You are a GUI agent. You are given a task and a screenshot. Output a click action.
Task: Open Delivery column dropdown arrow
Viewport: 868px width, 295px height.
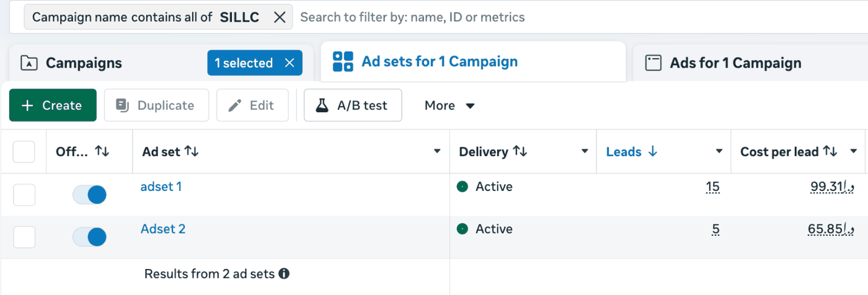584,152
